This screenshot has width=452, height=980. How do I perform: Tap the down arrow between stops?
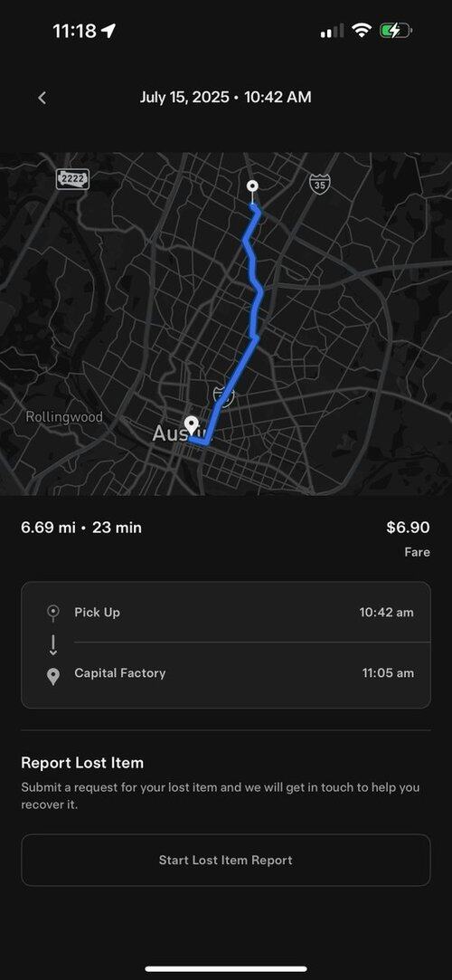coord(53,644)
